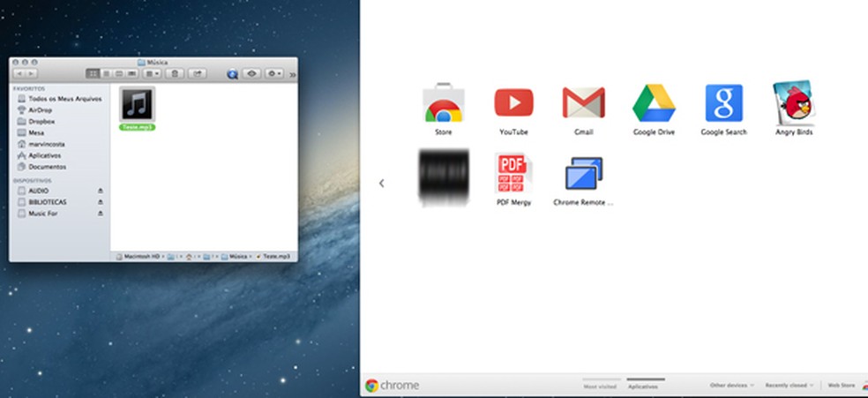Click the Quick Look eye button

(x=251, y=73)
